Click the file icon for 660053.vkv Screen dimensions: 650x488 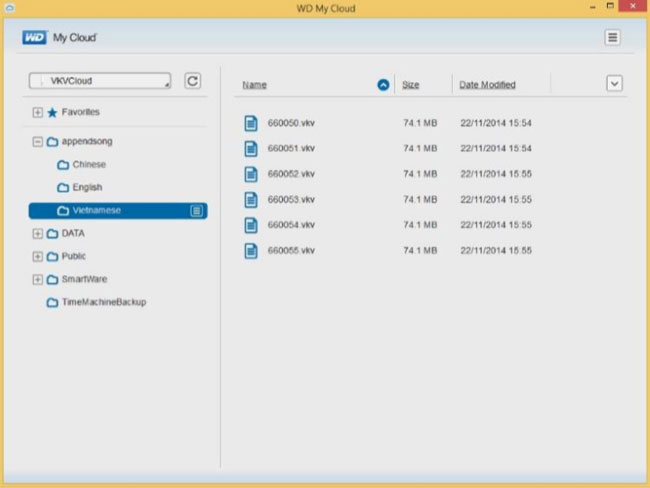coord(252,199)
